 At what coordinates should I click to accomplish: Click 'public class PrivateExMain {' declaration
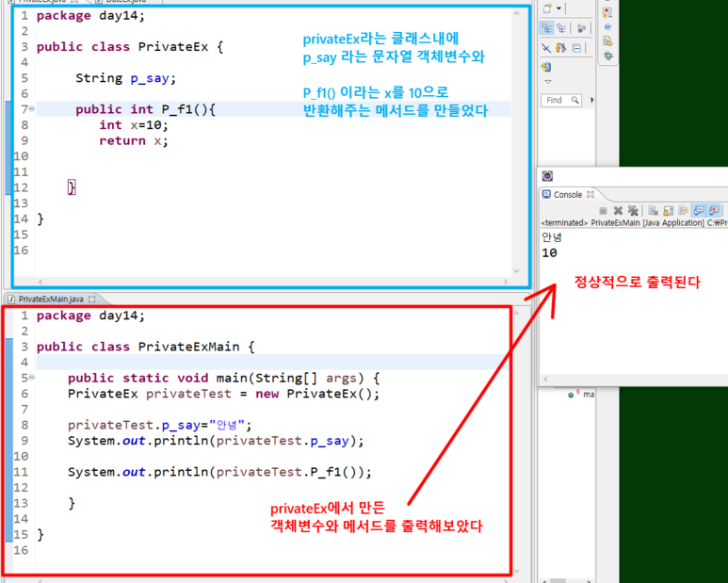[x=145, y=347]
